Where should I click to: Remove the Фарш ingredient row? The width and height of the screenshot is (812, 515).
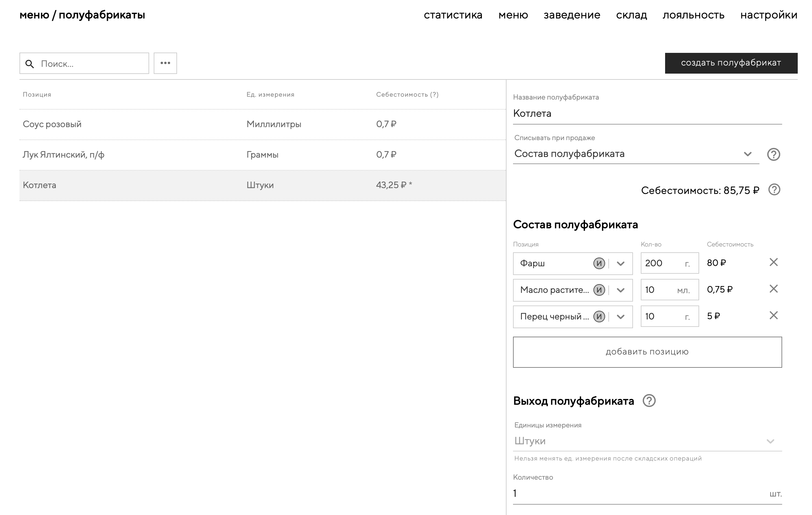click(x=773, y=262)
